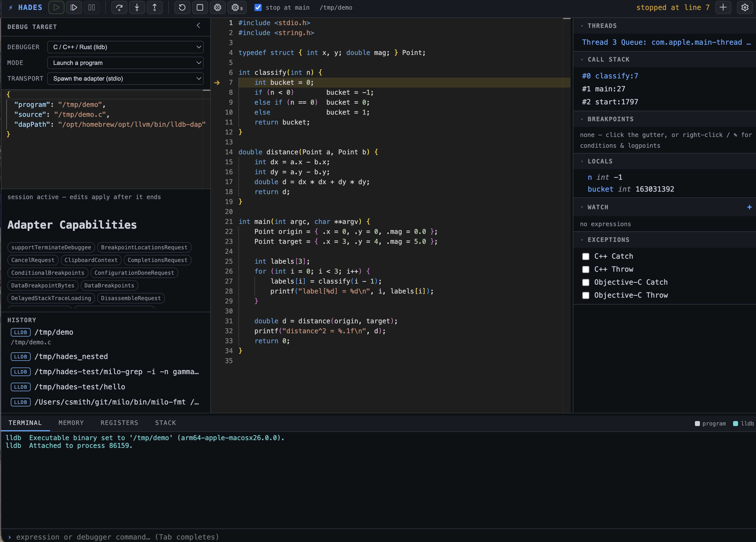
Task: Enable the Objective-C Throw exception checkbox
Action: click(586, 295)
